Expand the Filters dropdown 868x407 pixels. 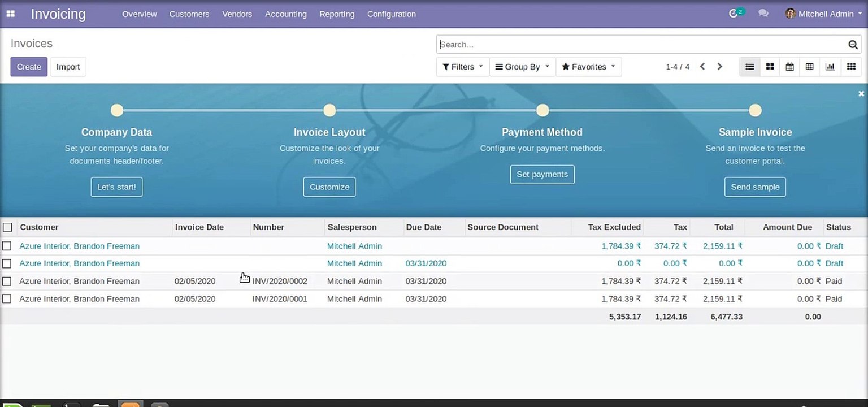point(463,67)
